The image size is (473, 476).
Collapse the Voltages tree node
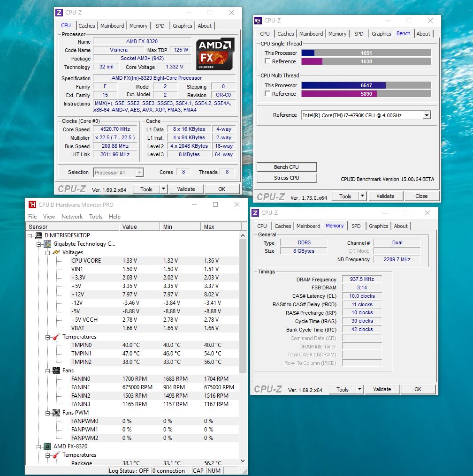coord(47,253)
